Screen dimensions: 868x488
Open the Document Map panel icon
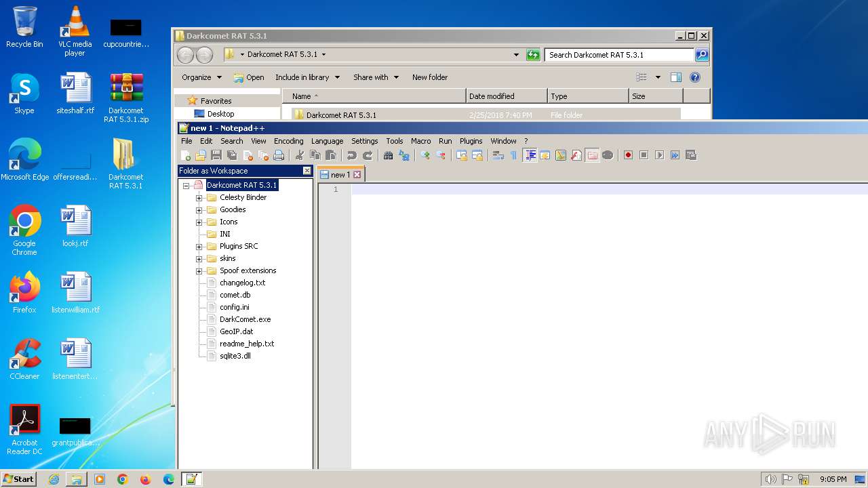tap(561, 155)
